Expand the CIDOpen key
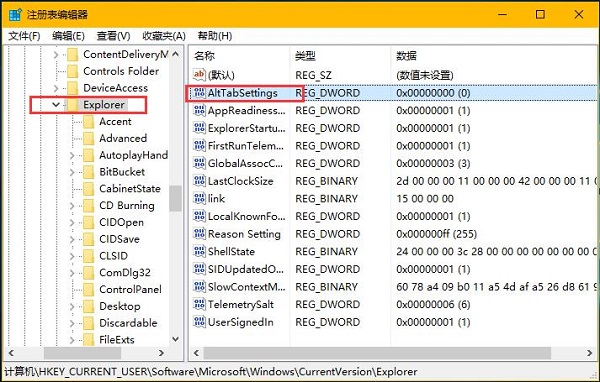The width and height of the screenshot is (600, 382). pos(72,222)
